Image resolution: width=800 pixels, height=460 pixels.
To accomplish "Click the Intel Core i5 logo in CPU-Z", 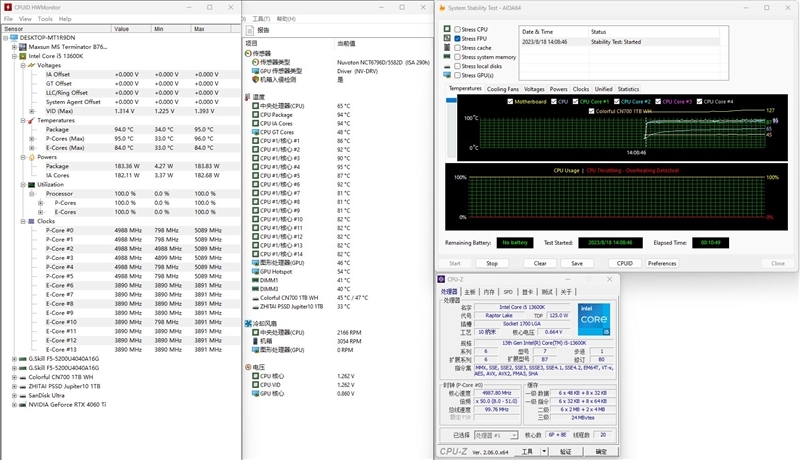I will pyautogui.click(x=594, y=319).
